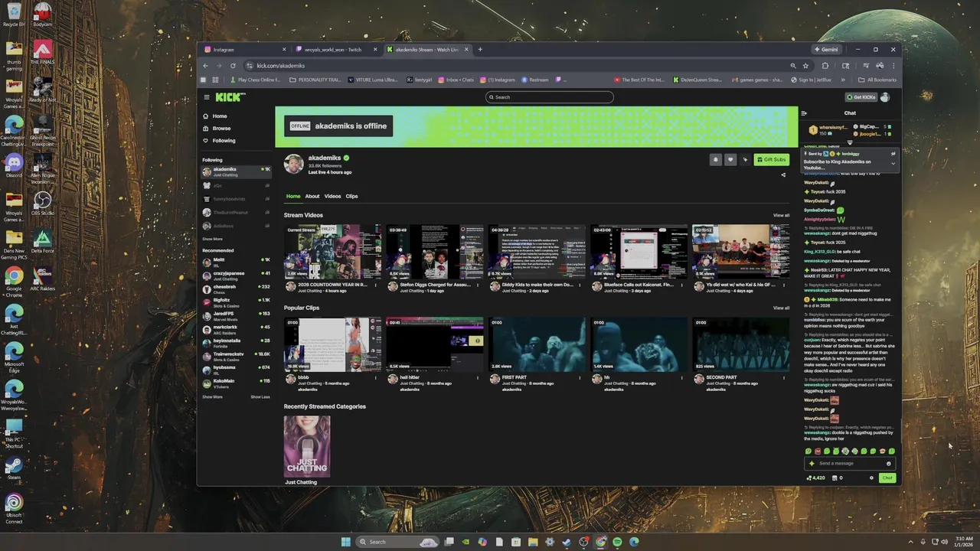Screen dimensions: 980x551
Task: Open the chat shop icon
Action: (835, 478)
